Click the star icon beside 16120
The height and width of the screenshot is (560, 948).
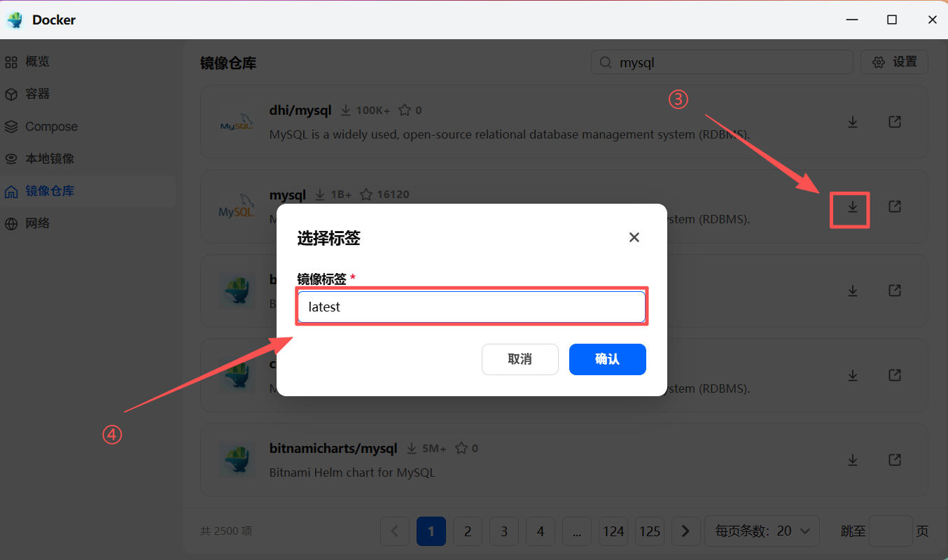click(366, 194)
